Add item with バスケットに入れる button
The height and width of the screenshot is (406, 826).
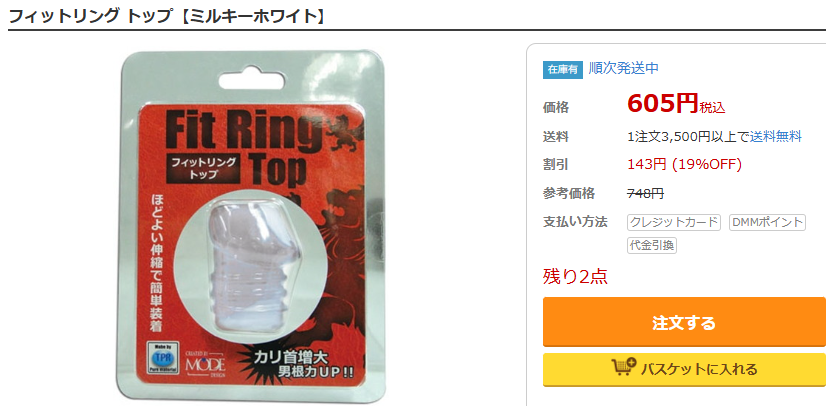684,370
